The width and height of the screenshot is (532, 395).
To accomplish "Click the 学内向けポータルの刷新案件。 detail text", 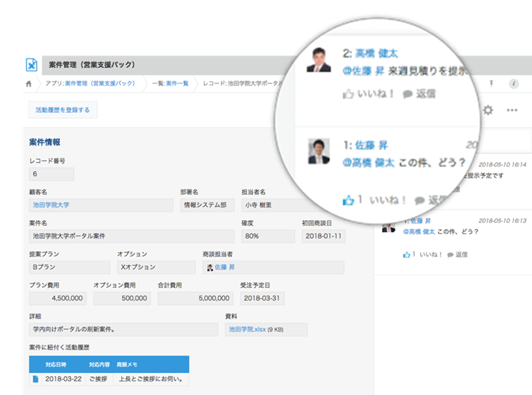I will tap(124, 329).
